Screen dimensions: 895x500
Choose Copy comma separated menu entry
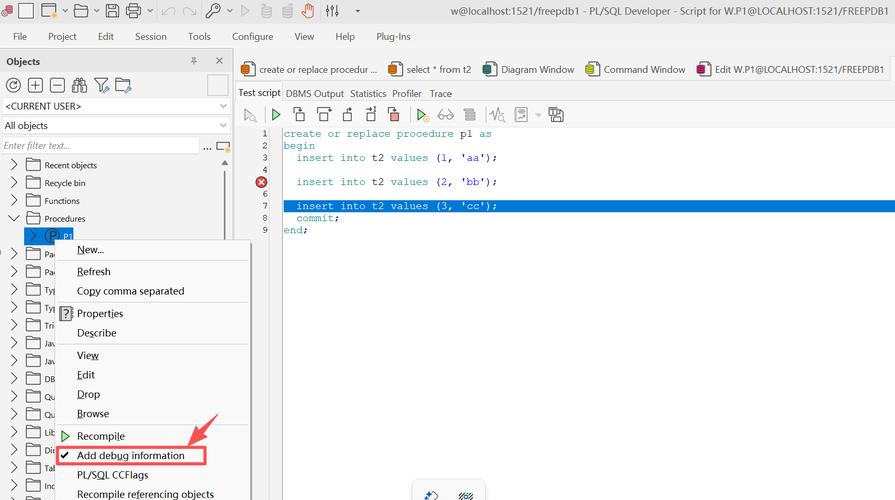tap(130, 291)
